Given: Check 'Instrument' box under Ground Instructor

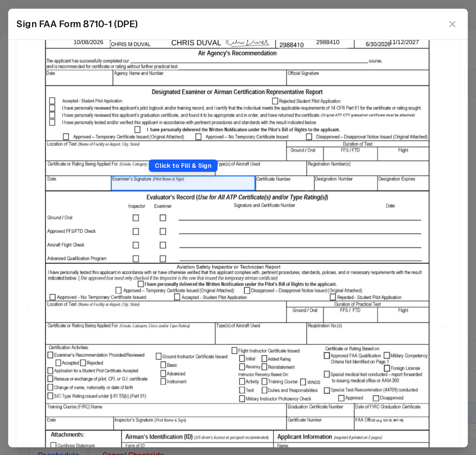Looking at the screenshot, I should [163, 381].
